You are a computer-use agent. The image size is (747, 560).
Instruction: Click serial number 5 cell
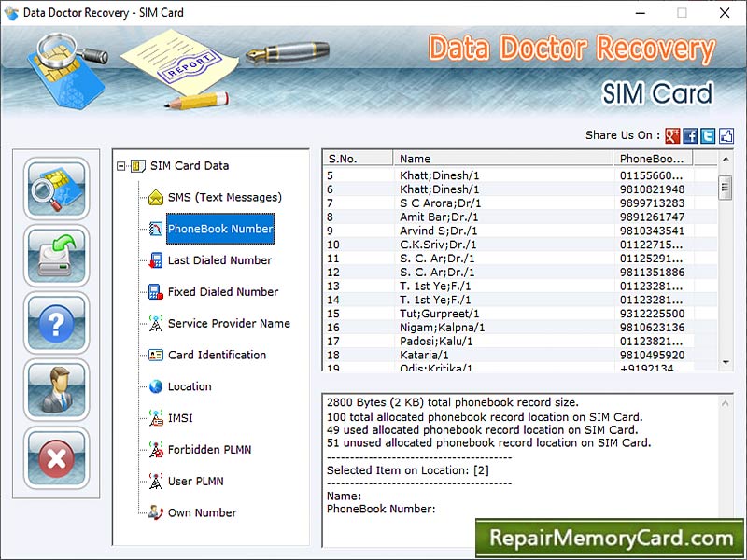pyautogui.click(x=331, y=175)
